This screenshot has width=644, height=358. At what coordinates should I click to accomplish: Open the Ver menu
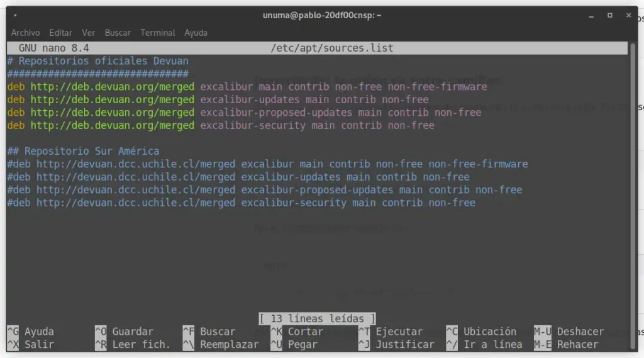[88, 33]
